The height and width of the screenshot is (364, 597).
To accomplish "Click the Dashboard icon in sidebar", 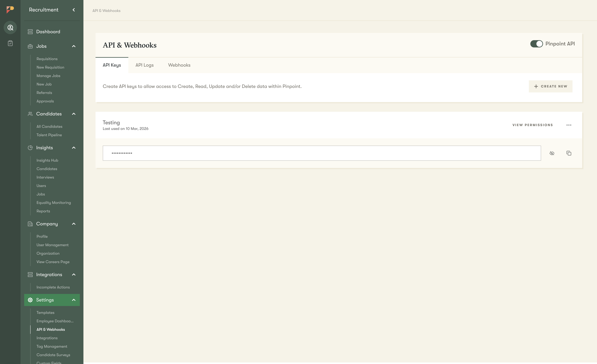I will point(30,32).
